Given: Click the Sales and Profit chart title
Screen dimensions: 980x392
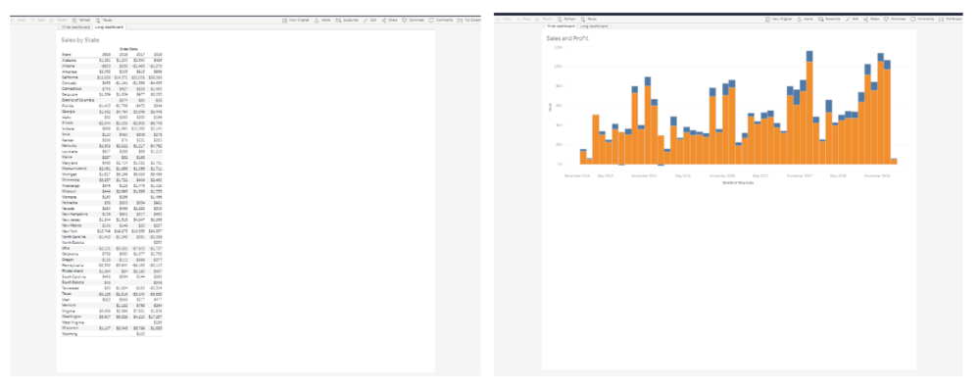Looking at the screenshot, I should point(567,39).
